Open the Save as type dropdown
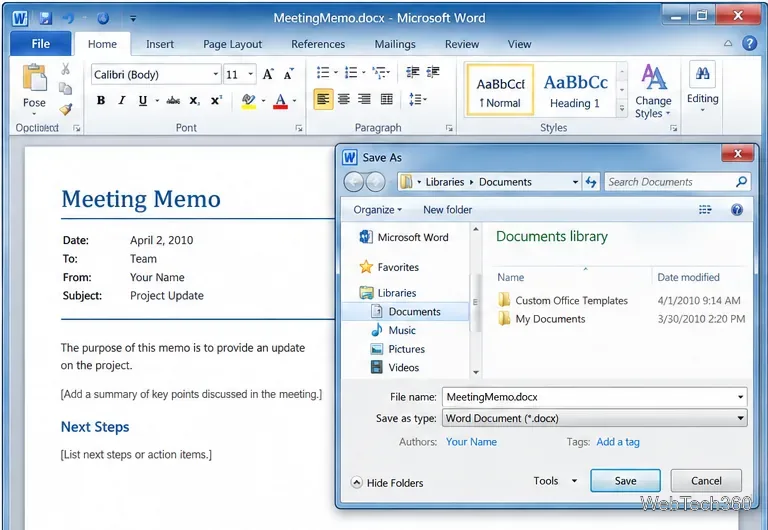 [x=595, y=418]
